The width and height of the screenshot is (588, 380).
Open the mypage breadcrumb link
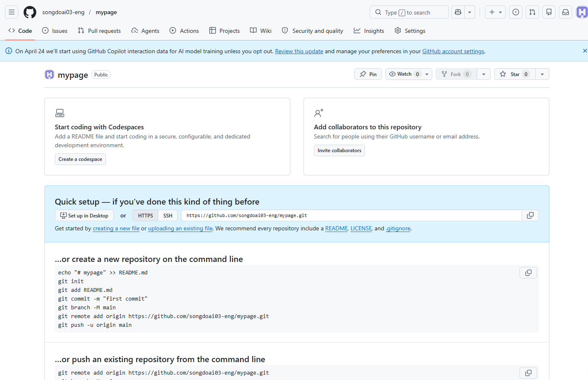pos(106,12)
